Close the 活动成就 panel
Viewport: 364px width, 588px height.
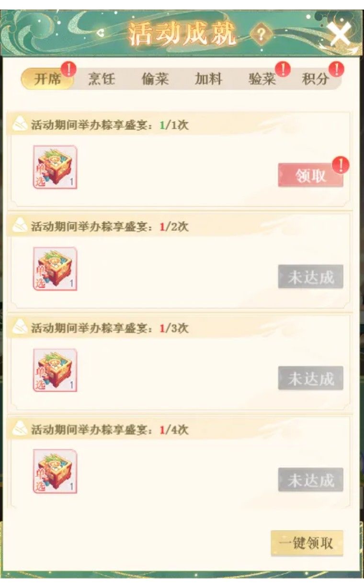pos(340,34)
